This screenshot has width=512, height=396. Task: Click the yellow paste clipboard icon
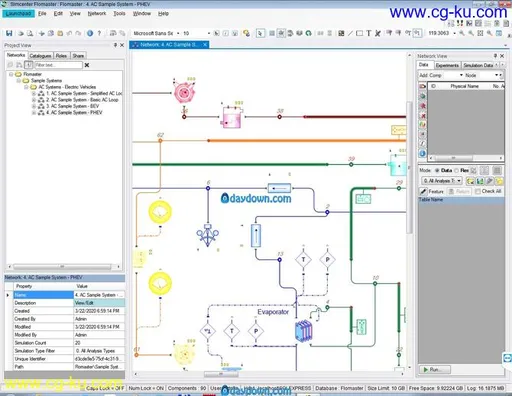click(60, 33)
